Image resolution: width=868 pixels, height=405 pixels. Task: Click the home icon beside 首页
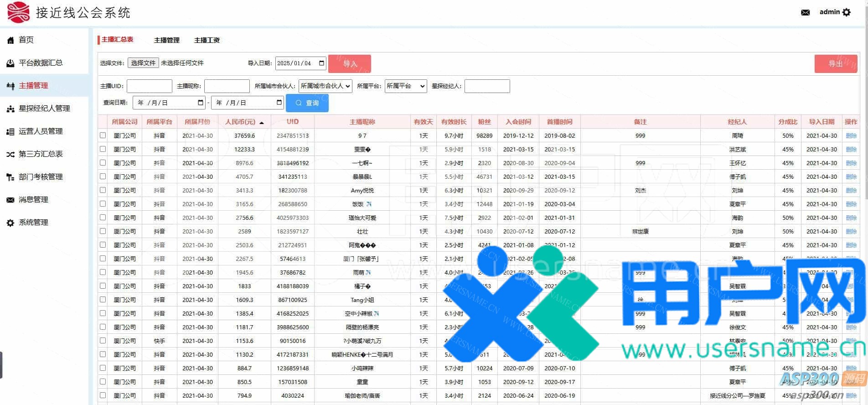point(10,40)
